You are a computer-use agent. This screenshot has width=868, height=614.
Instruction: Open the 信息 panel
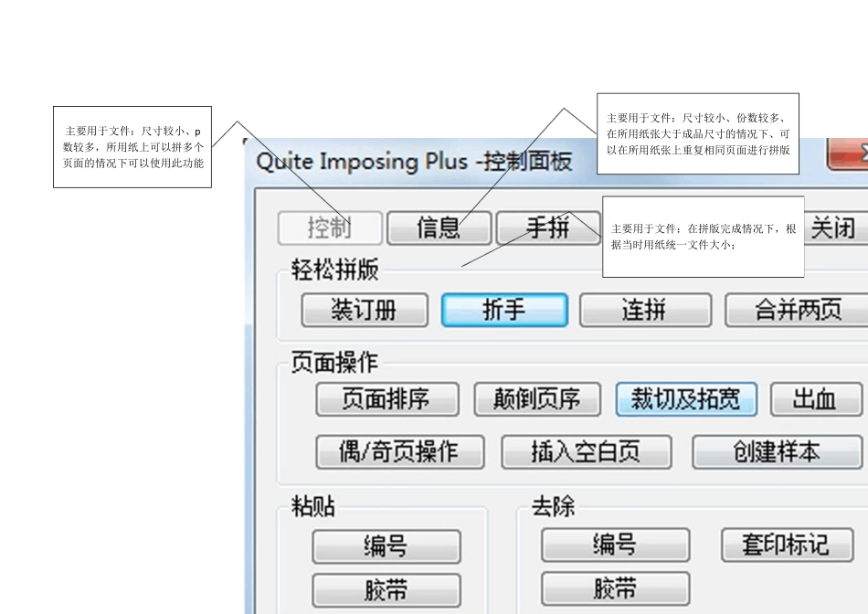coord(439,228)
